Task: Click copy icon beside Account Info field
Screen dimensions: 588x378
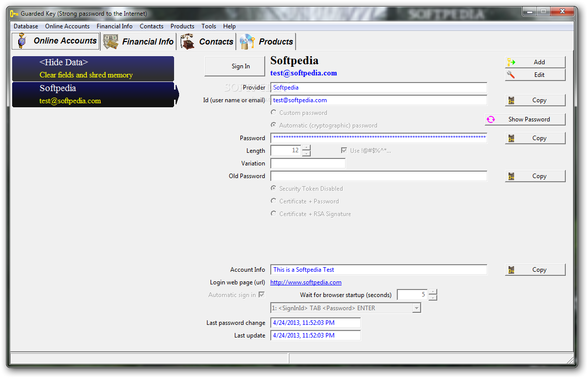Action: click(511, 270)
